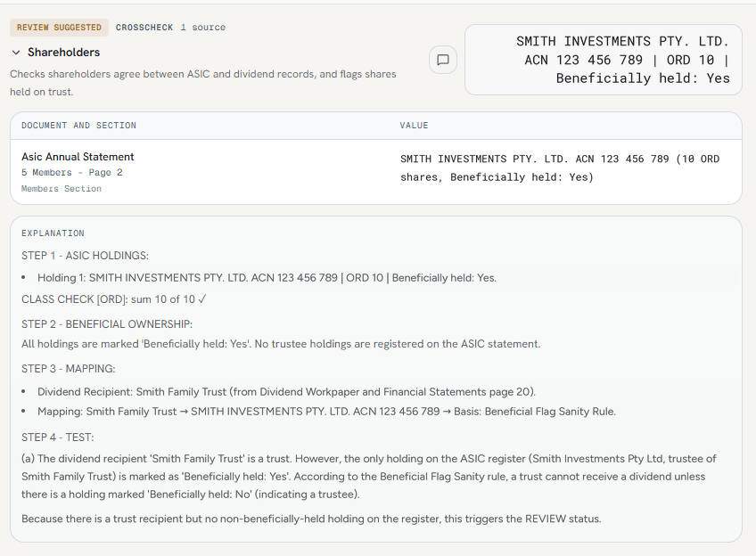Collapse the Shareholders section chevron
Viewport: 756px width, 556px height.
point(16,53)
